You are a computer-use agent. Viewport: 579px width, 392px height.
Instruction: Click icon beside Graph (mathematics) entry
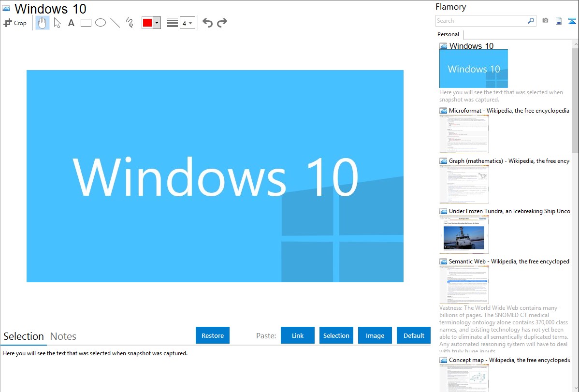click(444, 161)
